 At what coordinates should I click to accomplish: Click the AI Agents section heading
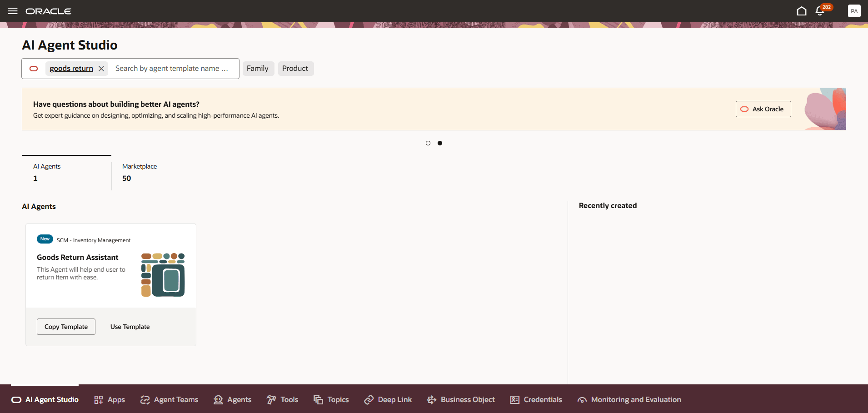(x=39, y=206)
